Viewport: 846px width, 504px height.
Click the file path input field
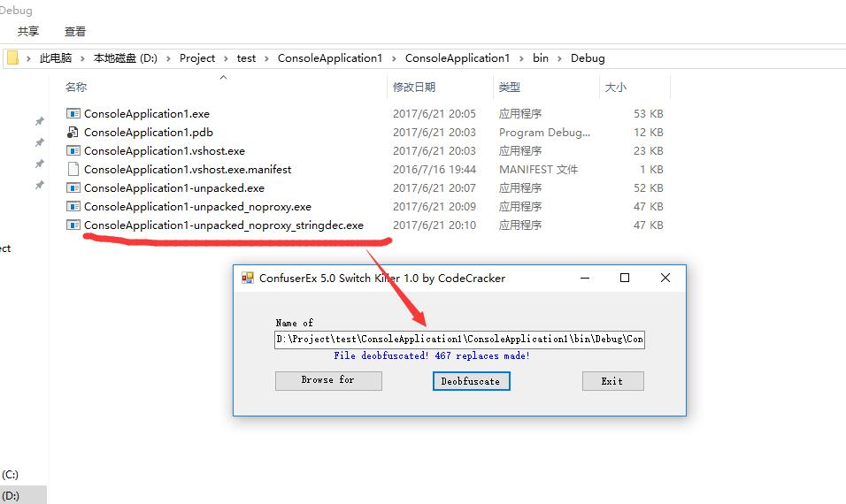click(x=459, y=339)
